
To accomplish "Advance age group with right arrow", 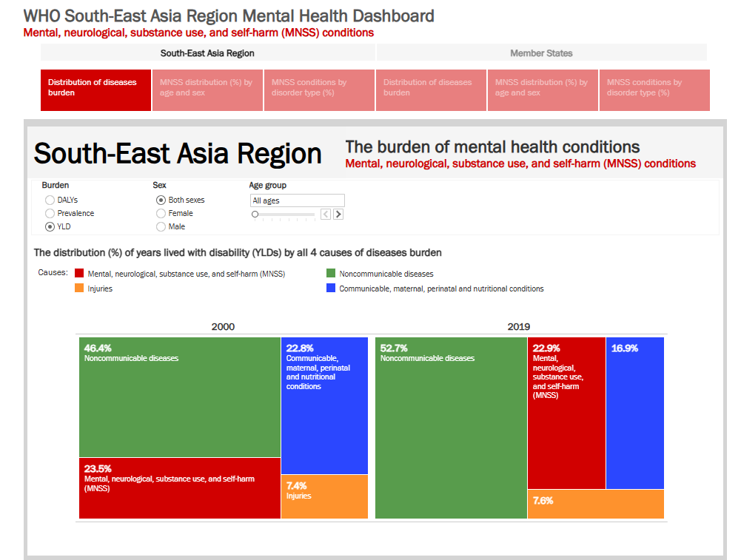I will pos(338,215).
